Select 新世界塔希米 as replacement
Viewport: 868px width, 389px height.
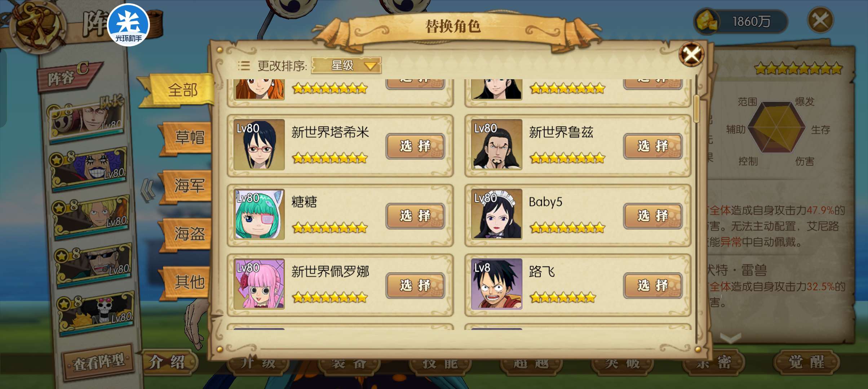pyautogui.click(x=415, y=146)
